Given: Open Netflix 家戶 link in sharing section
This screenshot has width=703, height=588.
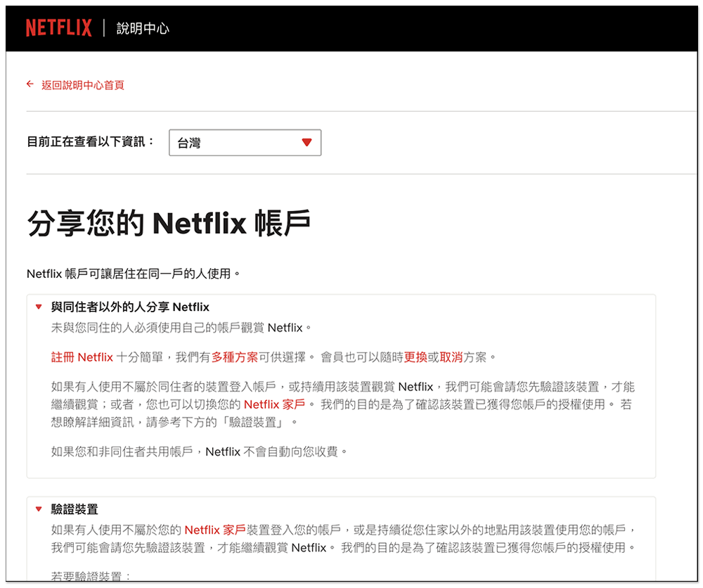Looking at the screenshot, I should (274, 404).
